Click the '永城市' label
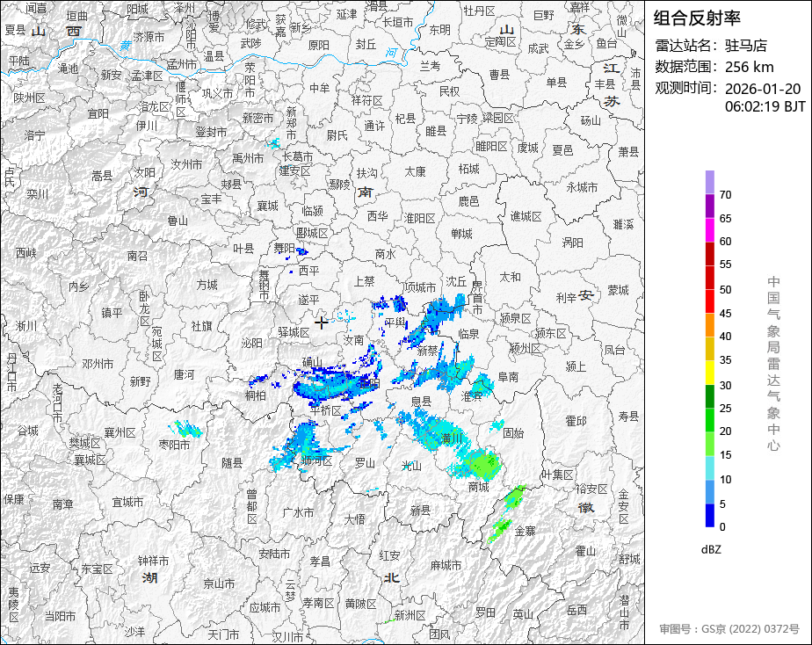The width and height of the screenshot is (812, 645). (582, 187)
